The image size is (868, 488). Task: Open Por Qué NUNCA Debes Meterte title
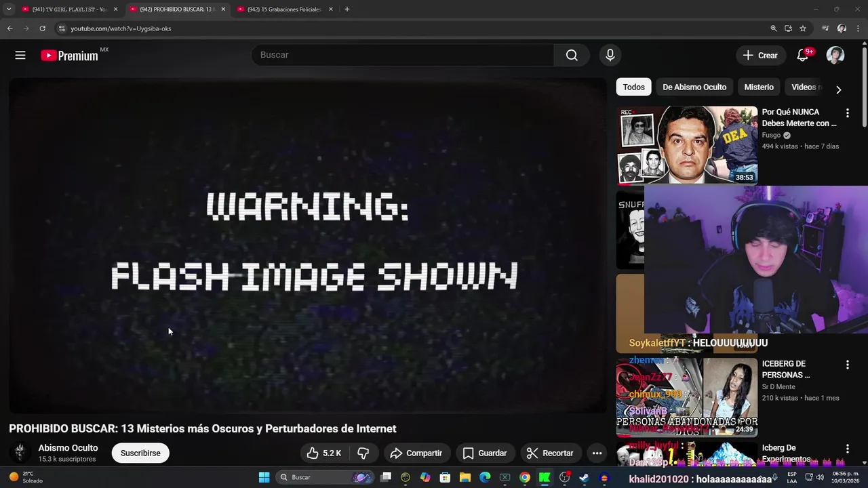799,117
